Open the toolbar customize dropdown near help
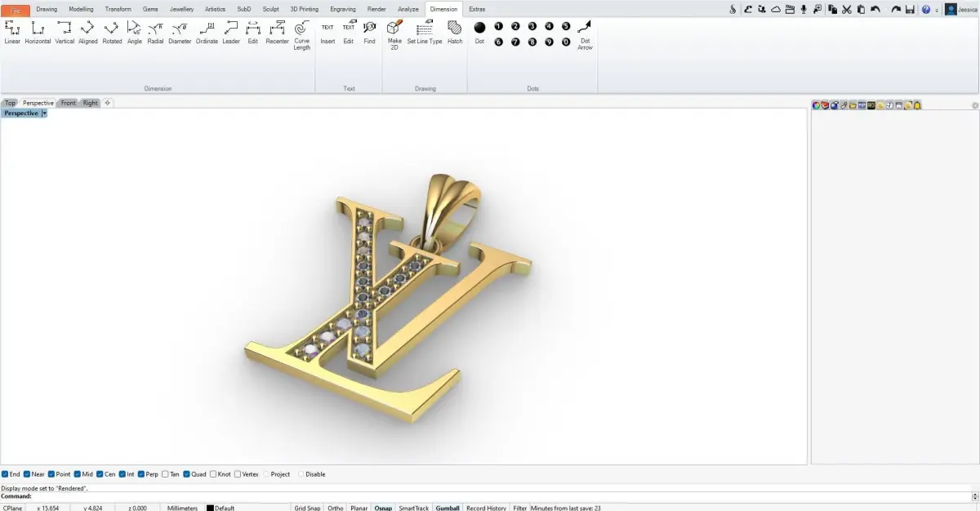Screen dimensions: 980x511 [937, 10]
